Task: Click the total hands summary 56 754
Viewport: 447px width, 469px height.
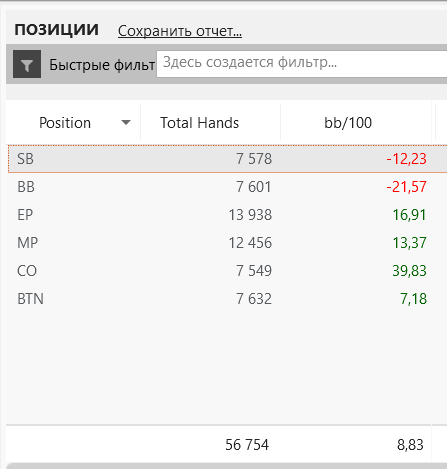Action: click(x=247, y=445)
